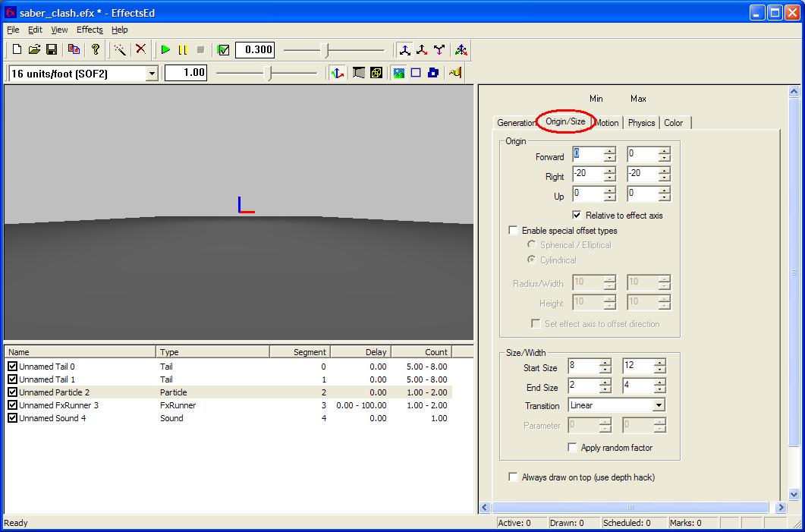The image size is (805, 532).
Task: Toggle the green checkmark toolbar icon
Action: (x=223, y=50)
